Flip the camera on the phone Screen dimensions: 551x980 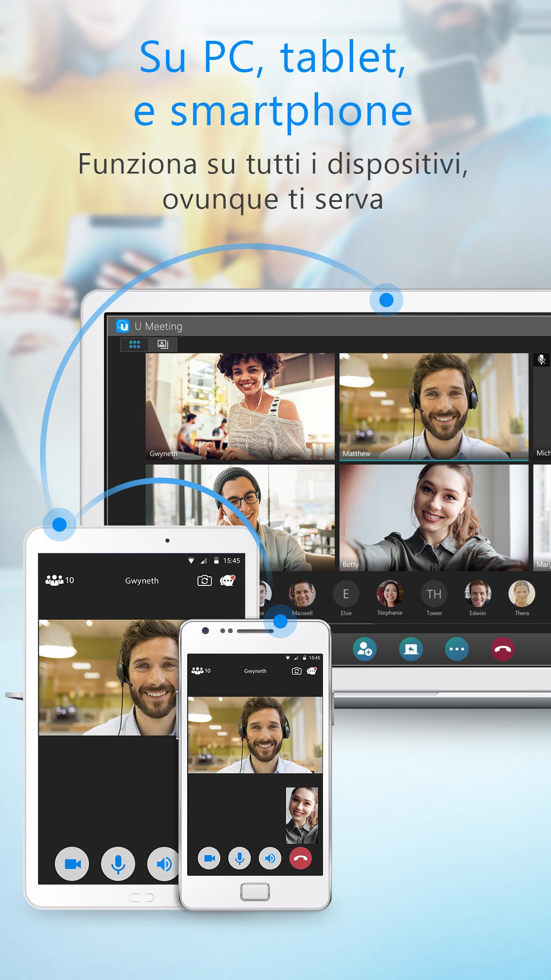[x=296, y=671]
